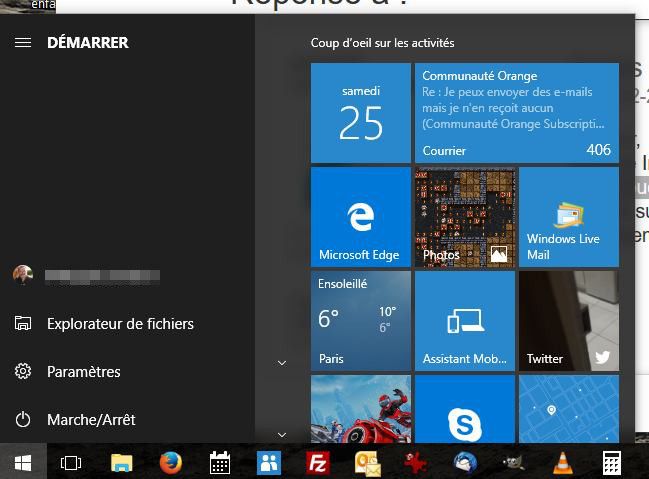Open FileZilla from the taskbar

point(318,462)
